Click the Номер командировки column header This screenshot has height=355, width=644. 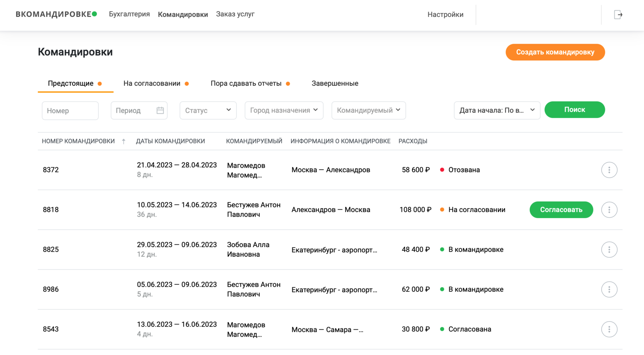coord(78,141)
